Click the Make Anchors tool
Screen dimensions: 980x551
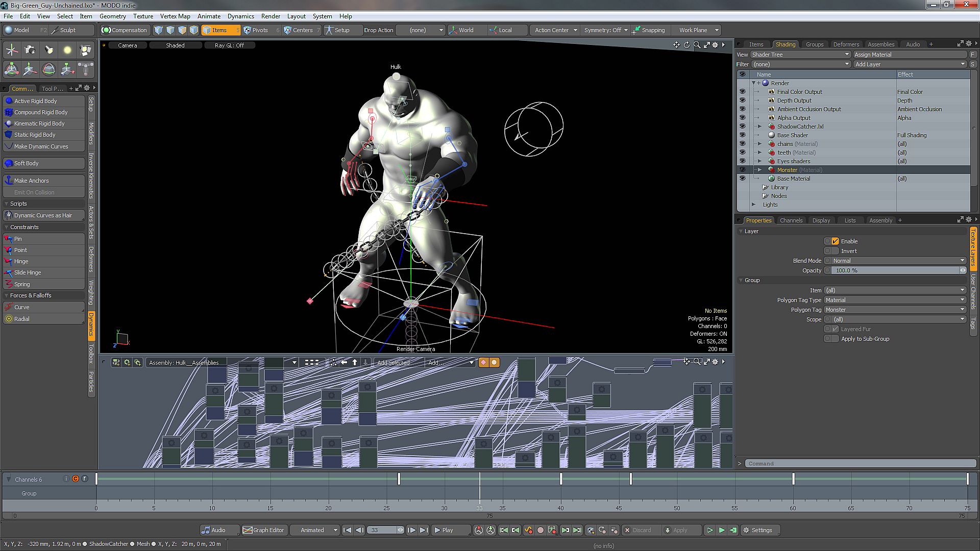[x=31, y=181]
